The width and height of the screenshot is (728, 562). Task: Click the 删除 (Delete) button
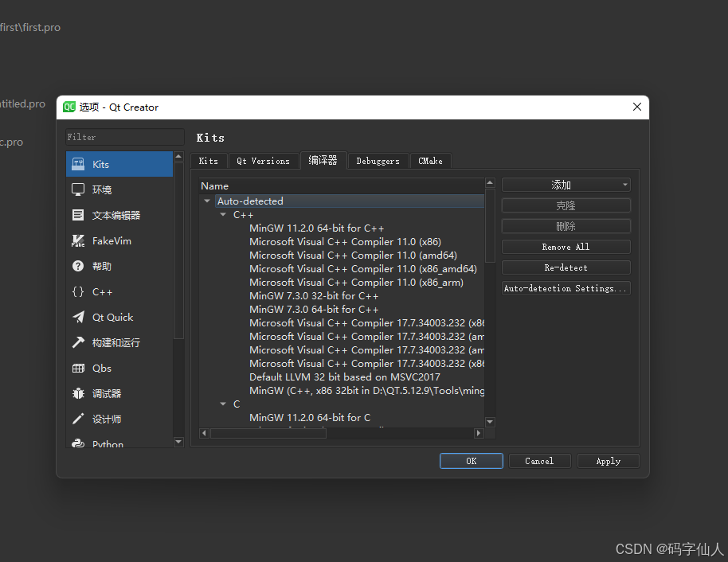(566, 226)
